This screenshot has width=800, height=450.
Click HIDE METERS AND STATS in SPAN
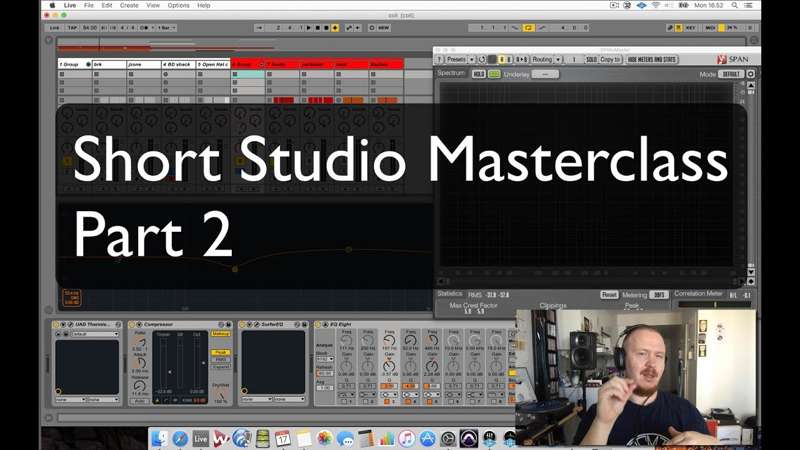652,60
